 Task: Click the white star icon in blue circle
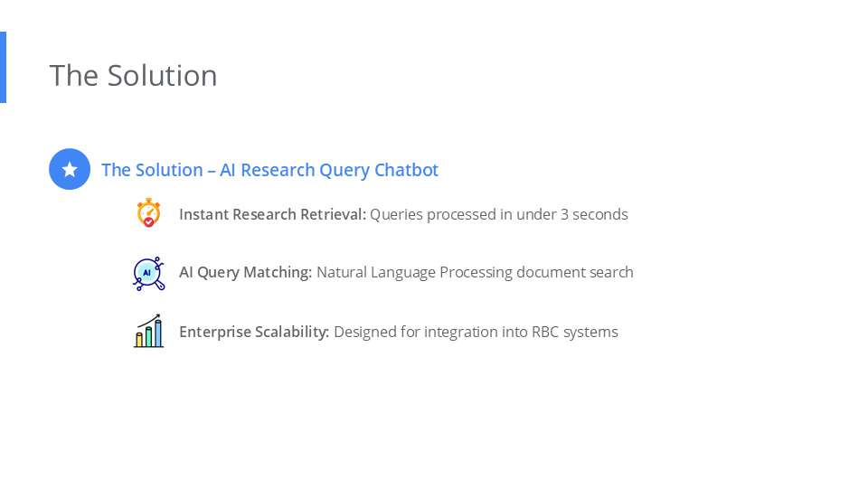point(70,169)
